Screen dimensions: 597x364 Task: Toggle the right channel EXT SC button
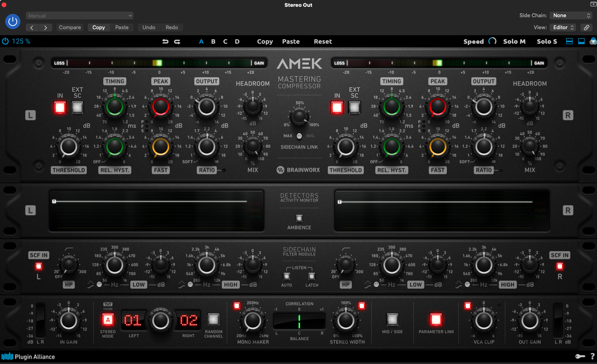355,107
